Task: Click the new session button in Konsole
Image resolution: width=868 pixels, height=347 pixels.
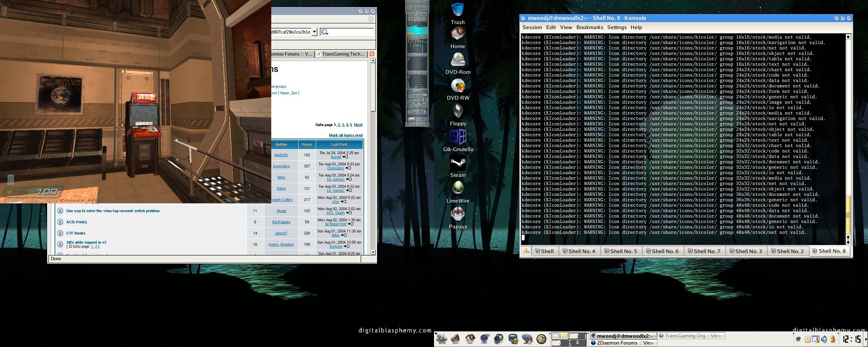Action: click(x=526, y=251)
